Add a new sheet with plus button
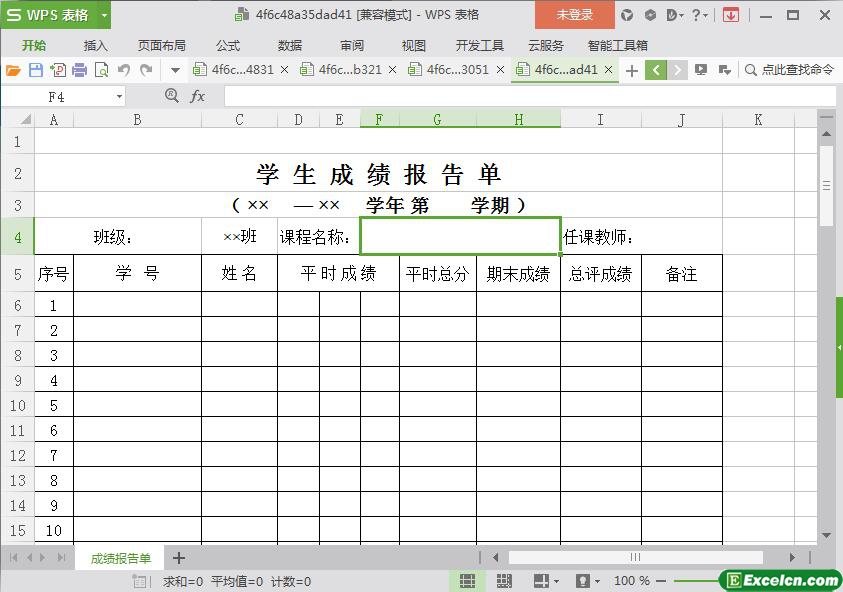Image resolution: width=843 pixels, height=592 pixels. [179, 558]
